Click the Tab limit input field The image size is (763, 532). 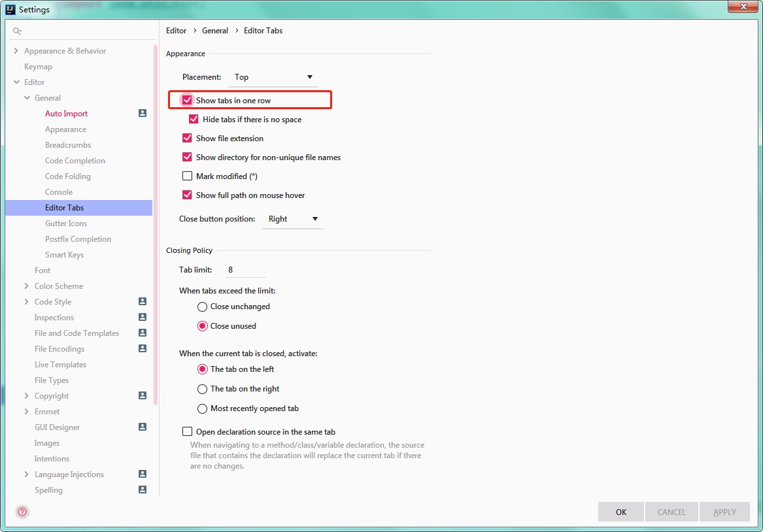[x=246, y=270]
